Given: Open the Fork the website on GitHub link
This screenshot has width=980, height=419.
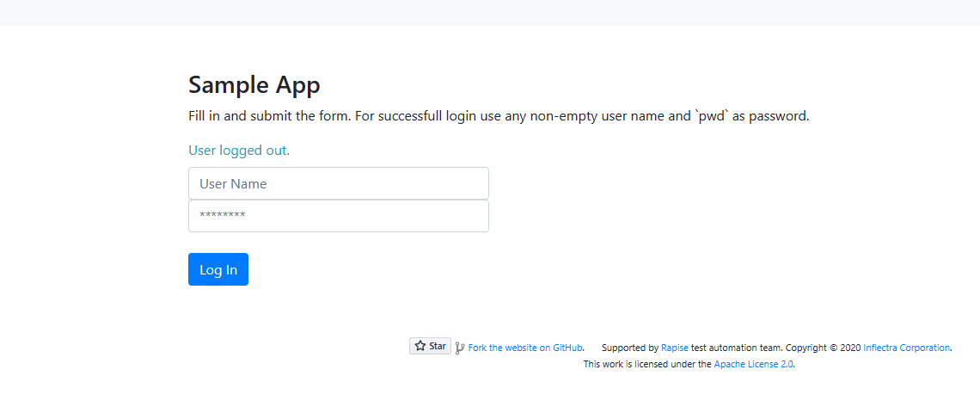Looking at the screenshot, I should click(x=525, y=348).
